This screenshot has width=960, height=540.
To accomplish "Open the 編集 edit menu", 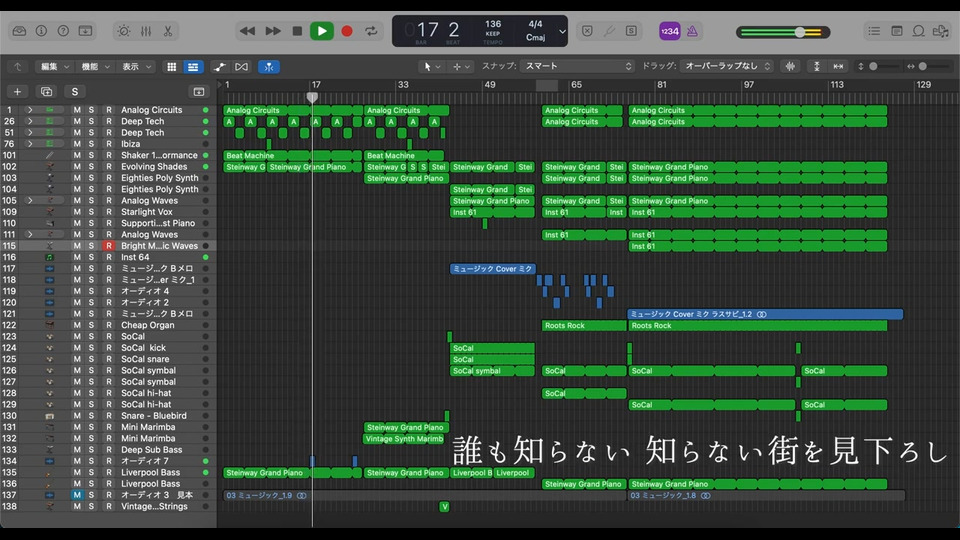I will (54, 66).
